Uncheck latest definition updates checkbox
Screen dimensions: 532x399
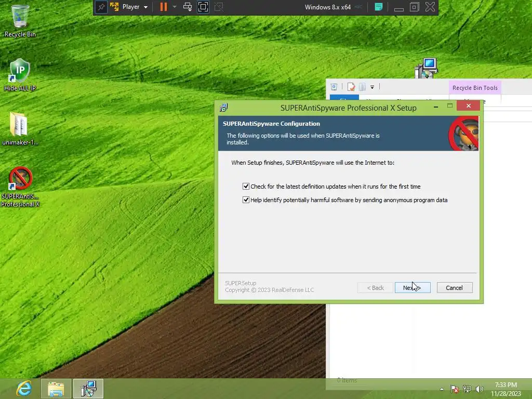[x=246, y=187]
